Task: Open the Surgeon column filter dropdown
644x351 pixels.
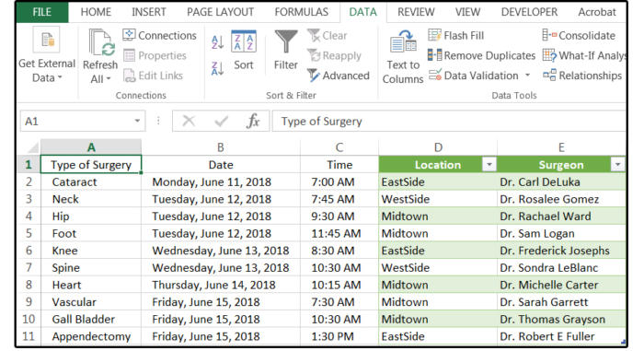Action: tap(617, 165)
